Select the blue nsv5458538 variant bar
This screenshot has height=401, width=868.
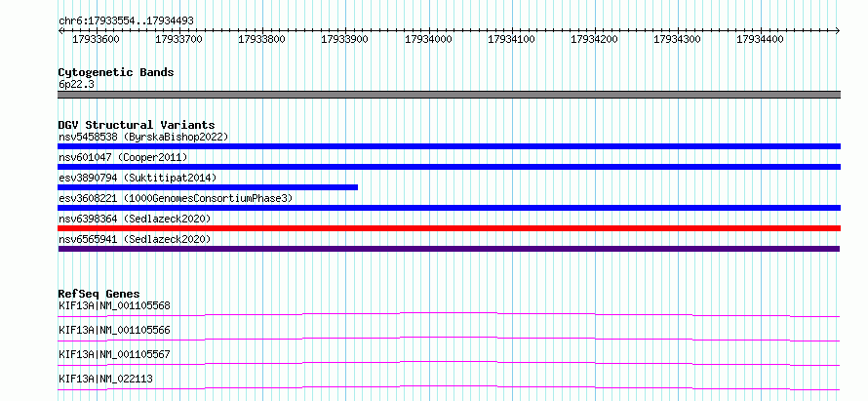click(449, 146)
